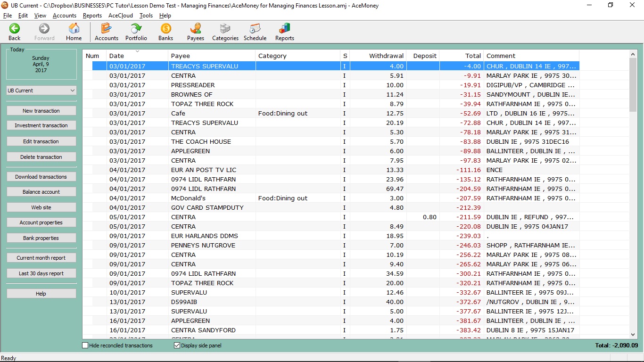
Task: Select the PENNEYS NUTGROVE row
Action: (x=331, y=245)
